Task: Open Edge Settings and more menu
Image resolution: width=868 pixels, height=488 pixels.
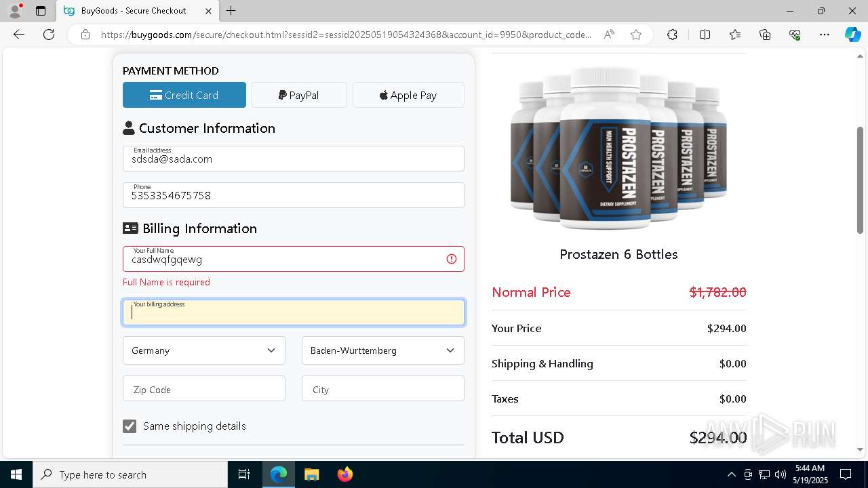Action: [825, 35]
